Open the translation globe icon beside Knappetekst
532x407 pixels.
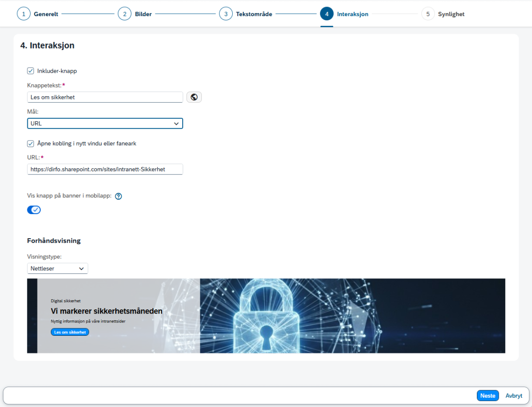point(194,97)
